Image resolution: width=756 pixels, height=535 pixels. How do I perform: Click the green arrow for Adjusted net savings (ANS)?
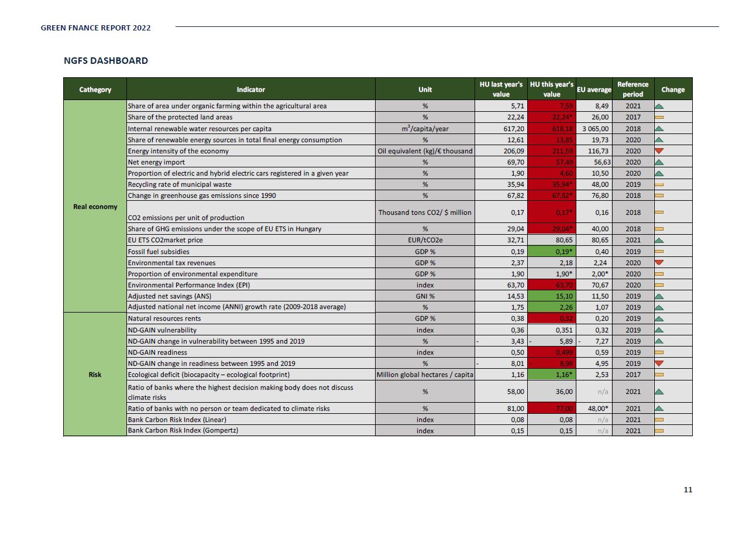(x=659, y=296)
